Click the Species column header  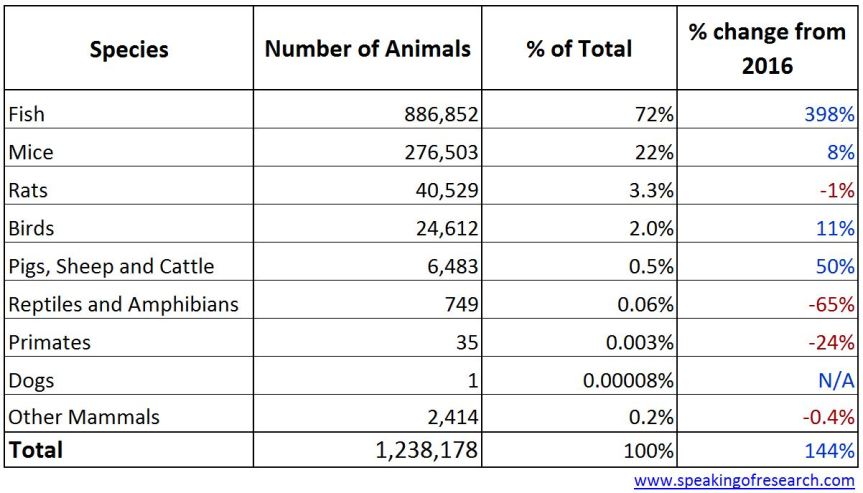[x=129, y=50]
